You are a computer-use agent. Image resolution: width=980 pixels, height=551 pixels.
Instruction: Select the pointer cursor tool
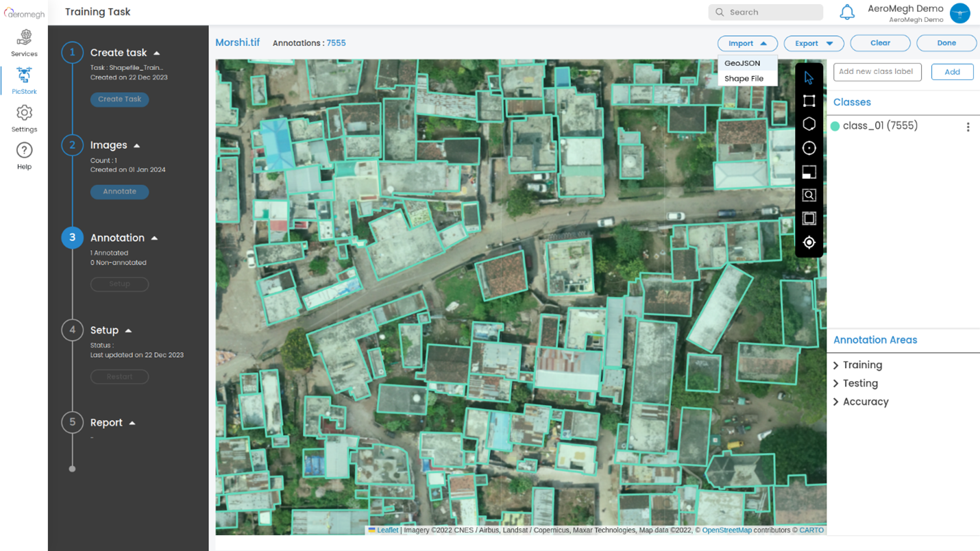pyautogui.click(x=809, y=77)
